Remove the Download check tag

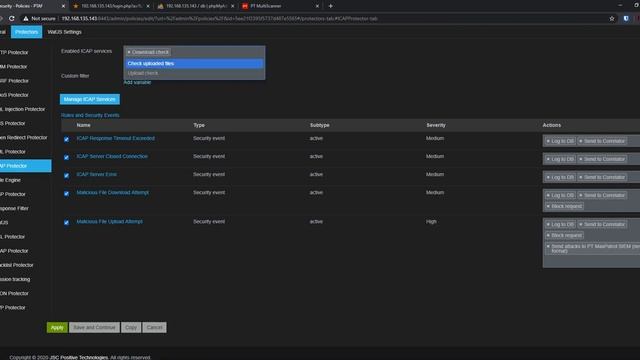click(x=129, y=52)
